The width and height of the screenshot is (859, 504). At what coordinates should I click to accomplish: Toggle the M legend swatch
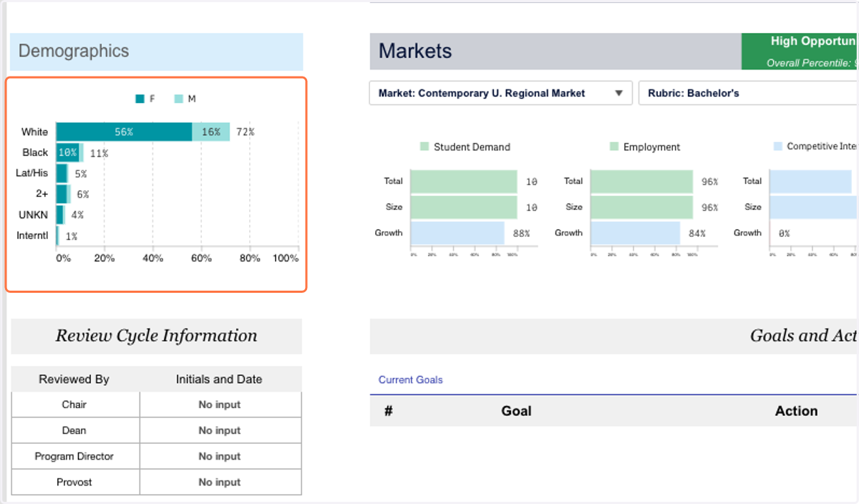(x=178, y=99)
